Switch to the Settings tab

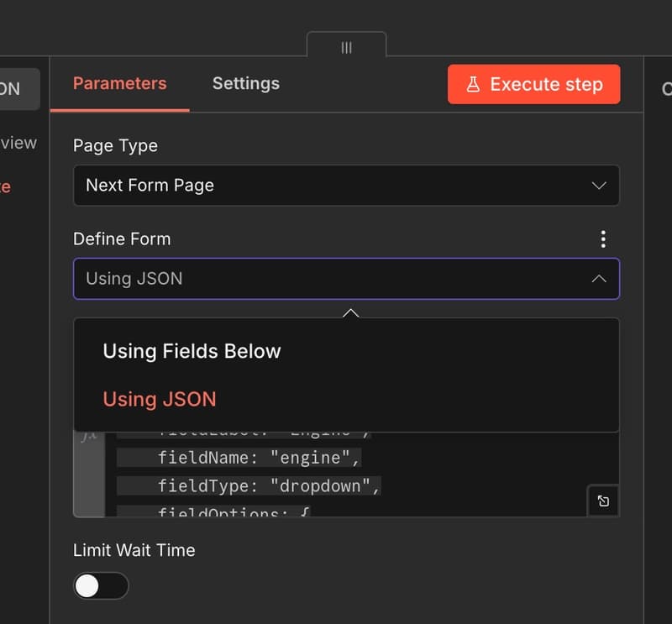[246, 84]
